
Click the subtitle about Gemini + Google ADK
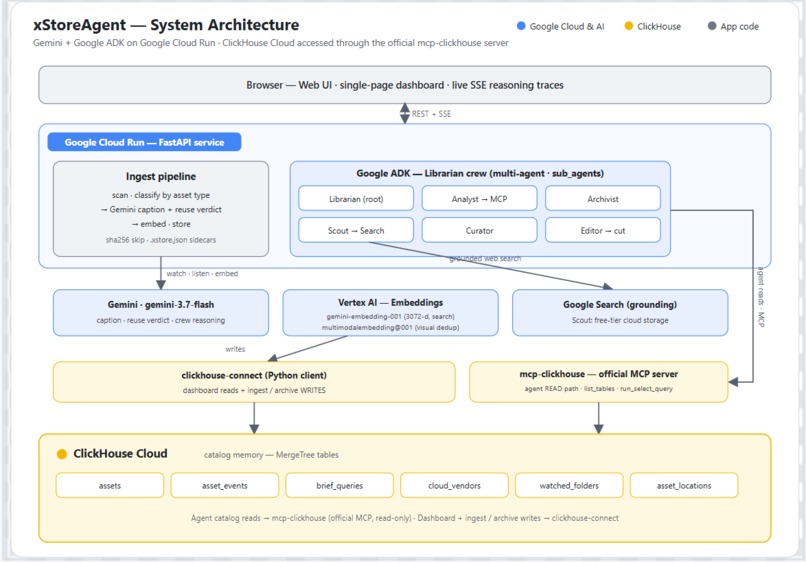pos(270,43)
